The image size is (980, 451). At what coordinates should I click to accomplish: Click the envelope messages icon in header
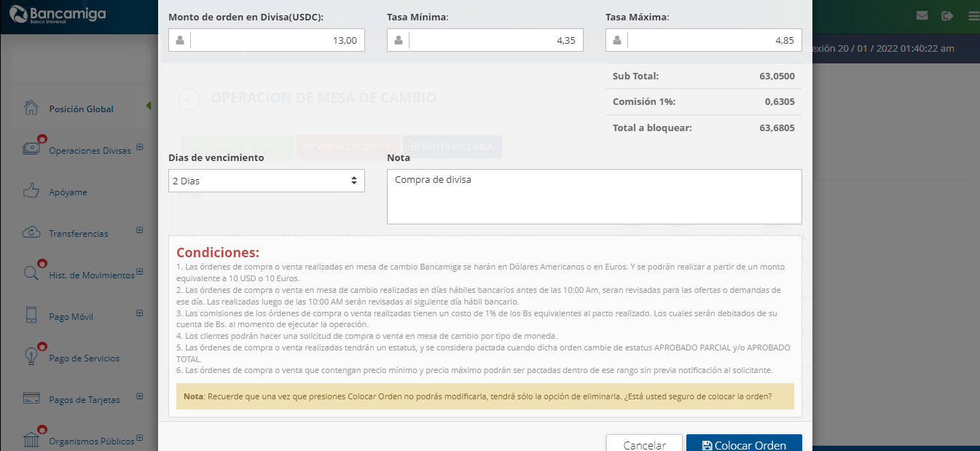[x=922, y=16]
